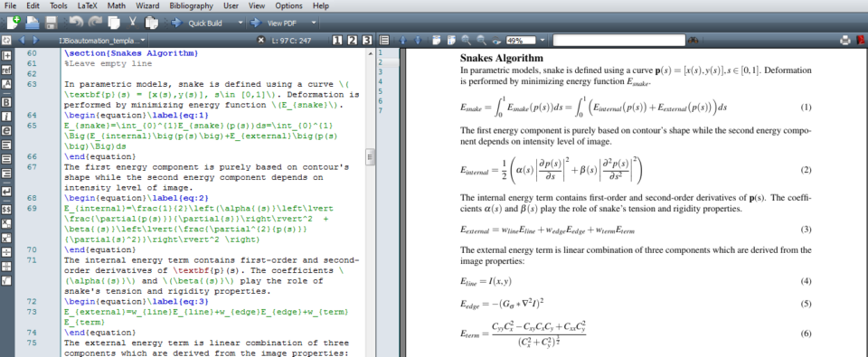Toggle bookmark 3 button

point(367,40)
